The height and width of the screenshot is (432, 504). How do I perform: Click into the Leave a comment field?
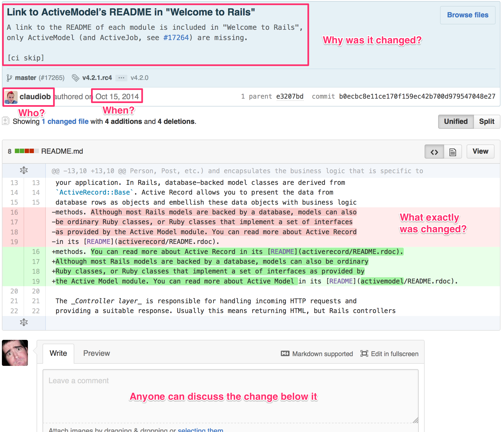[231, 396]
